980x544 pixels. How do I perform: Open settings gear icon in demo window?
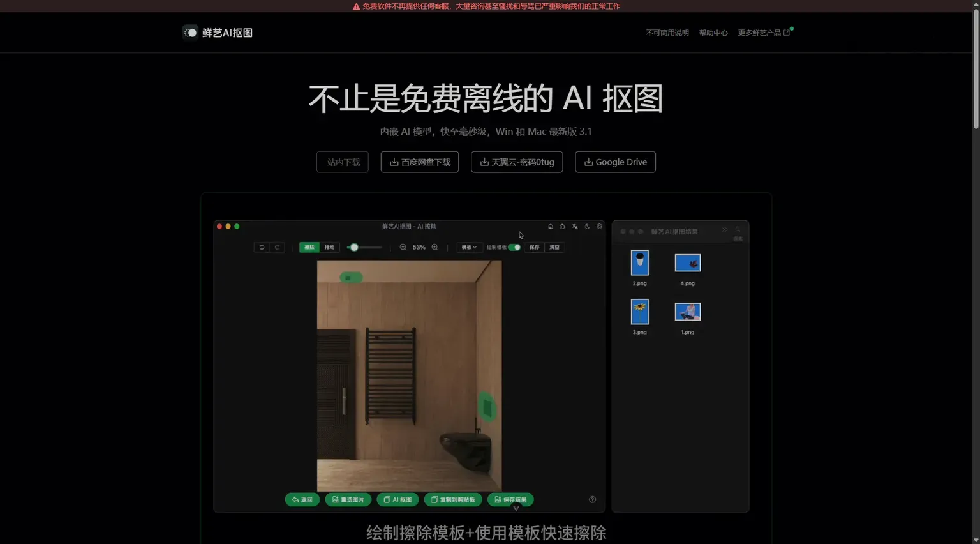[599, 227]
